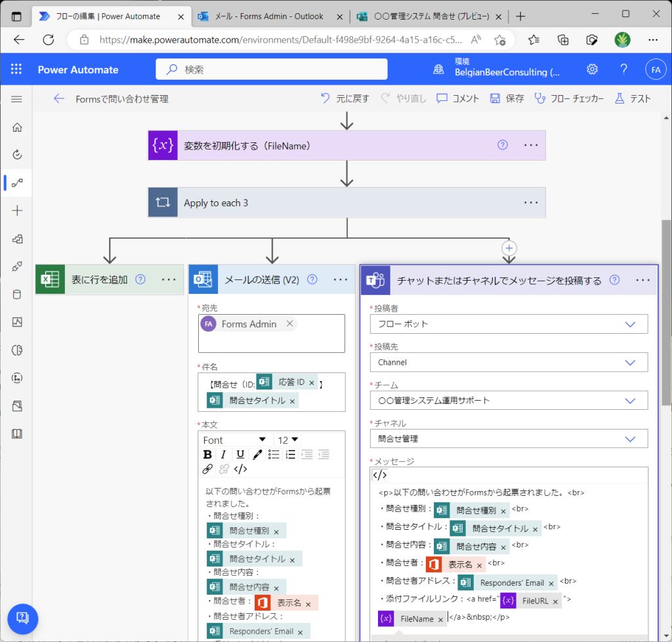Open the Font family dropdown
Screen dimensions: 672x642
coord(234,440)
